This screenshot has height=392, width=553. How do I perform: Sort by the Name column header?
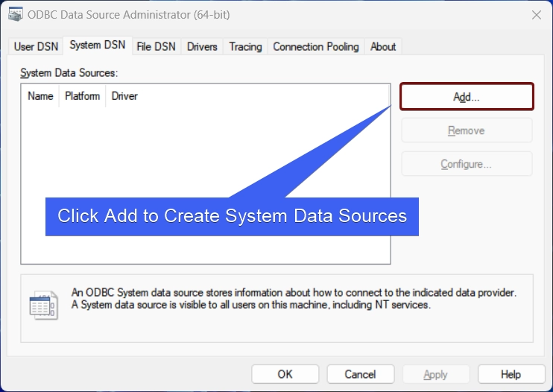pyautogui.click(x=40, y=96)
